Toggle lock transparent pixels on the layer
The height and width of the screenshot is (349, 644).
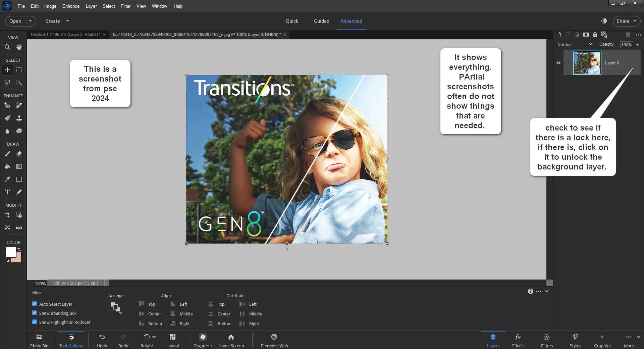click(x=604, y=35)
